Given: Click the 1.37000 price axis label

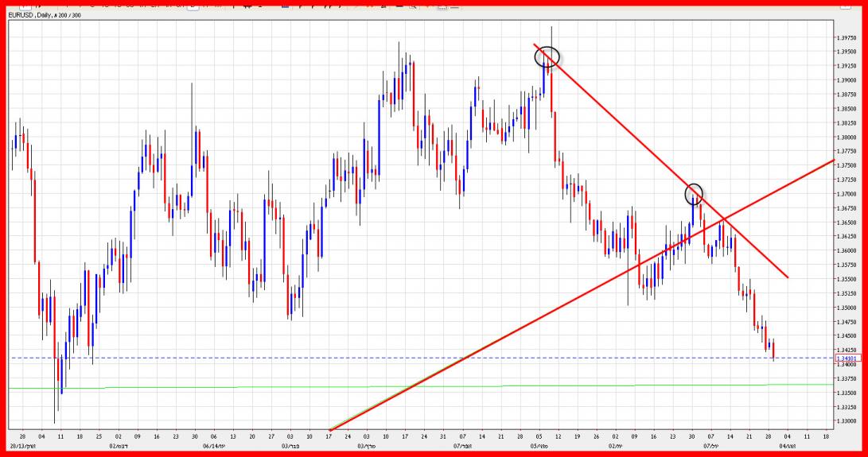Looking at the screenshot, I should tap(845, 194).
